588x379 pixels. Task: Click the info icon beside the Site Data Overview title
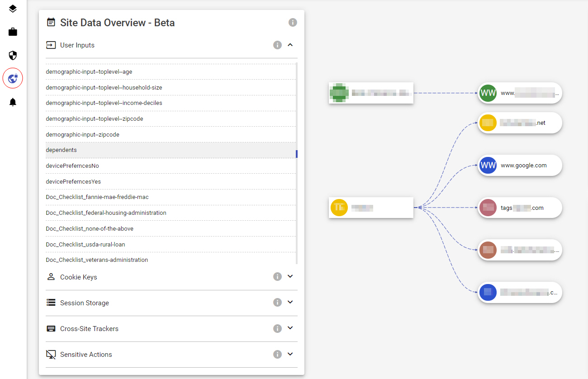click(293, 22)
